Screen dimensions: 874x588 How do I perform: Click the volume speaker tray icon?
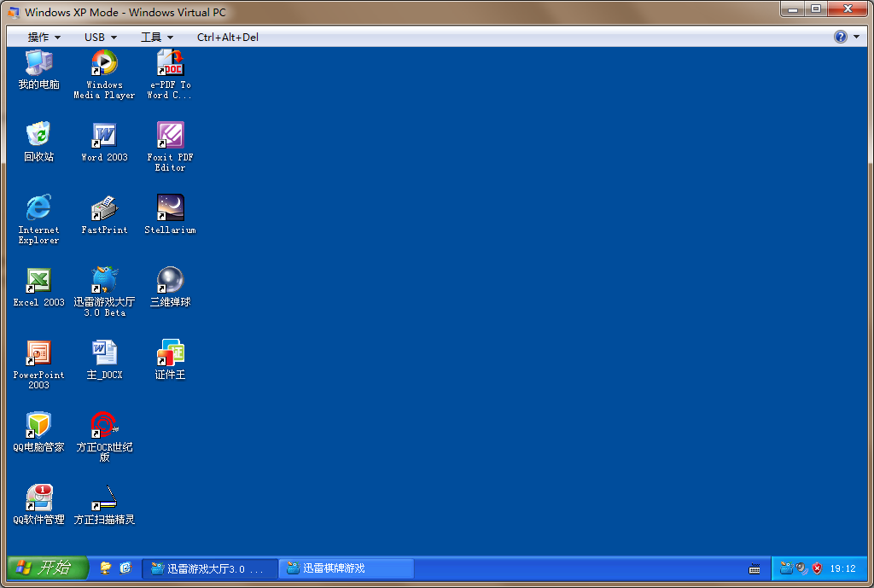(801, 568)
